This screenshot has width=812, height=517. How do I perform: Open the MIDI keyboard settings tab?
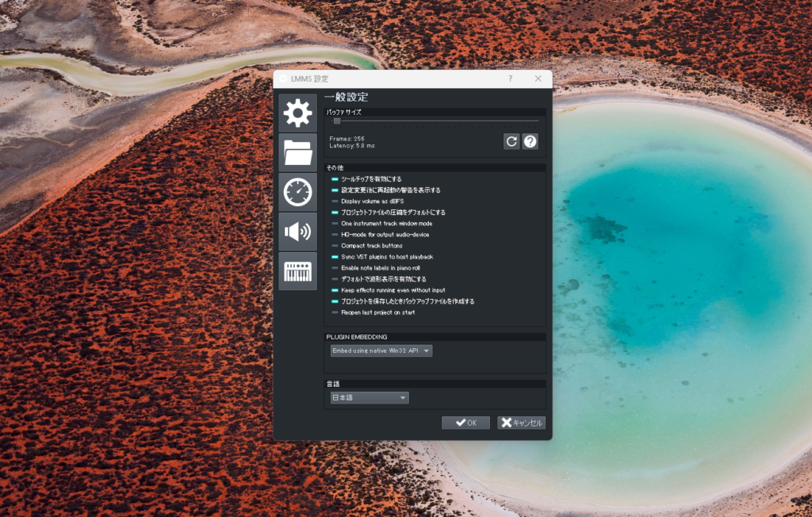(297, 271)
